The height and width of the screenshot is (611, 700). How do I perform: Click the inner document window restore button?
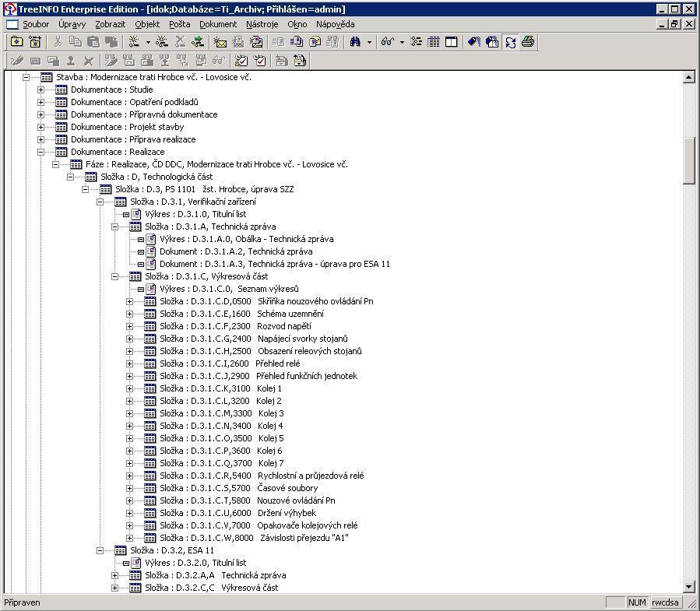tap(675, 24)
